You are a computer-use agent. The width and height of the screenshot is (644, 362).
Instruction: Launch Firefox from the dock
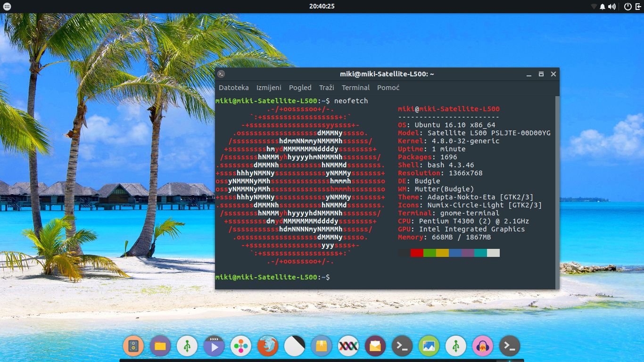(x=267, y=346)
